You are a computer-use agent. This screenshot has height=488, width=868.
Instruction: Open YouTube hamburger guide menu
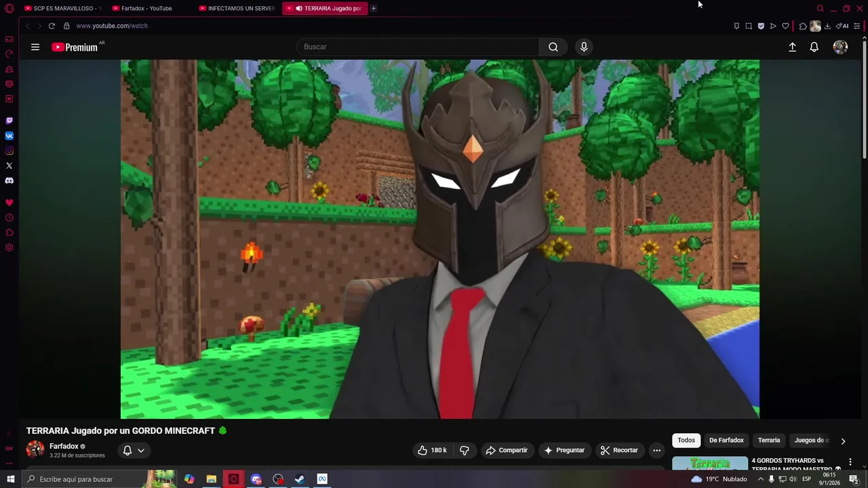tap(35, 47)
